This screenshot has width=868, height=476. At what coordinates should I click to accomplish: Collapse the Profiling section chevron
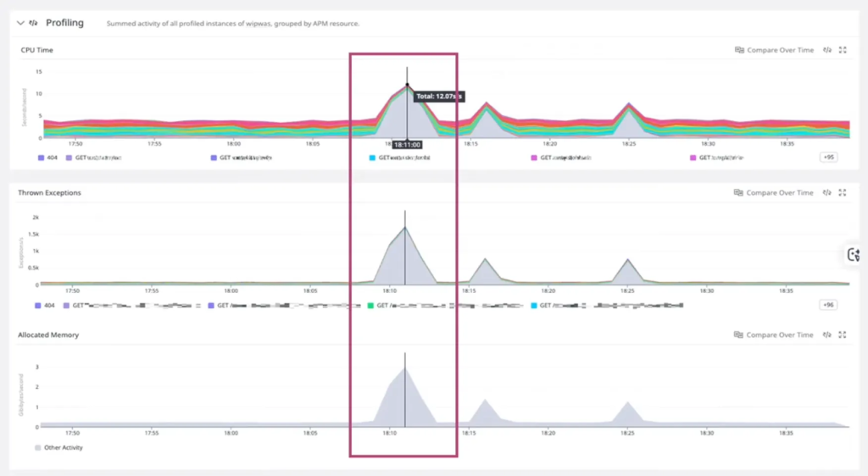coord(21,23)
